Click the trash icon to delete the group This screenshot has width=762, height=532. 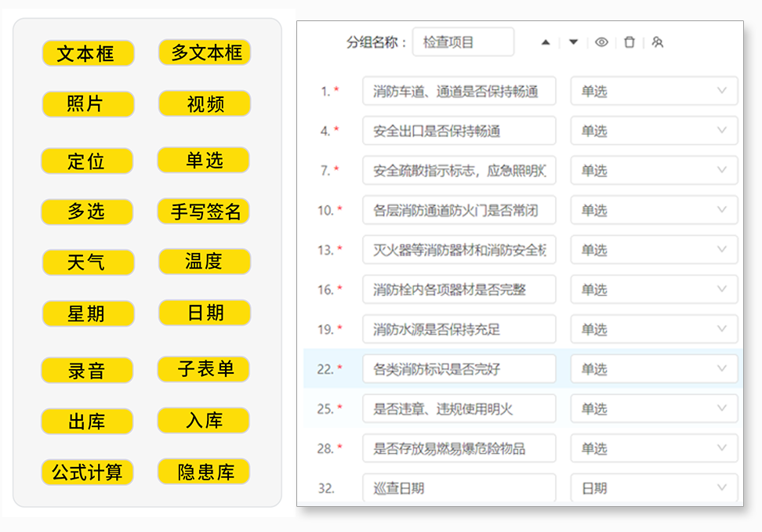click(630, 42)
